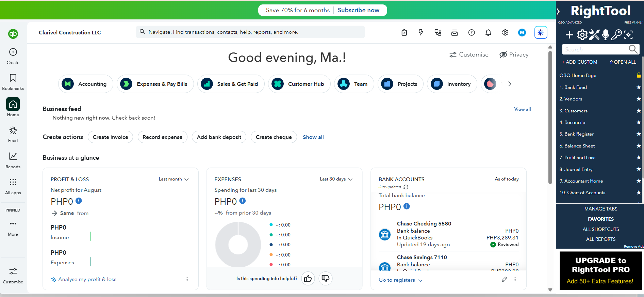
Task: Click RightTool key icon
Action: click(616, 35)
